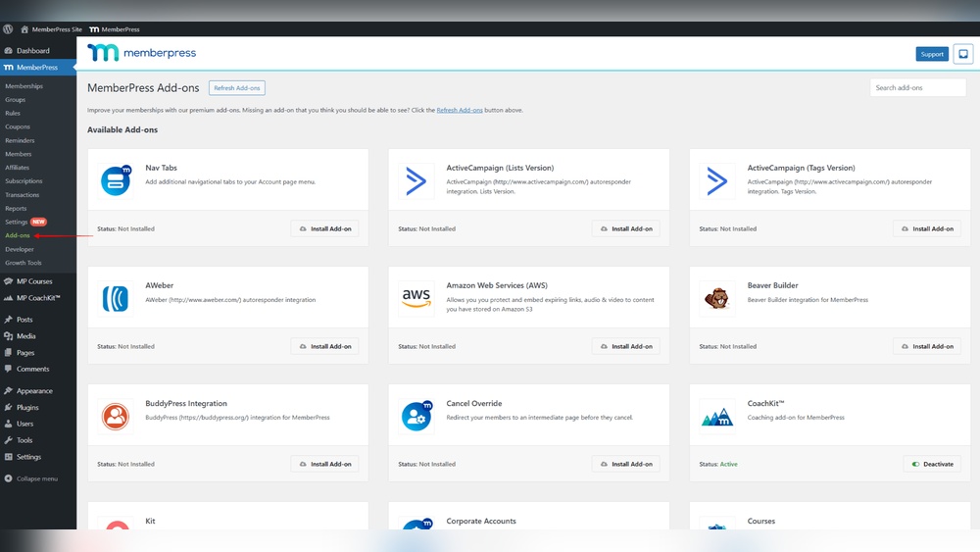Click the Refresh Add-ons text link
Screen dimensions: 980x552
(x=460, y=110)
